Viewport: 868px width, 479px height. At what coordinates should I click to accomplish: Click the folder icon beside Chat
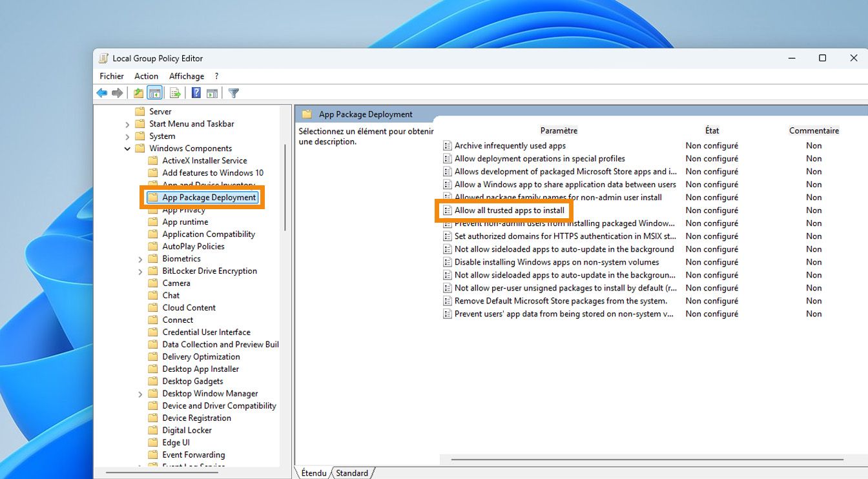[x=153, y=296]
